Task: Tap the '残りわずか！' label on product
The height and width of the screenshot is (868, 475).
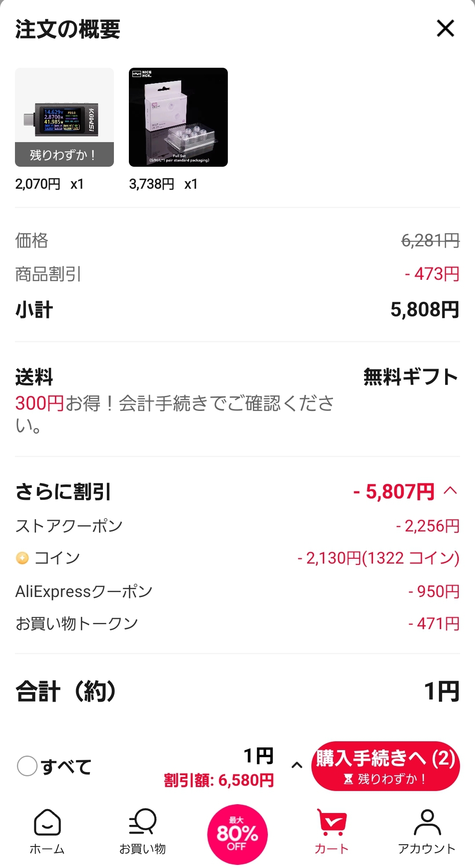Action: [64, 155]
